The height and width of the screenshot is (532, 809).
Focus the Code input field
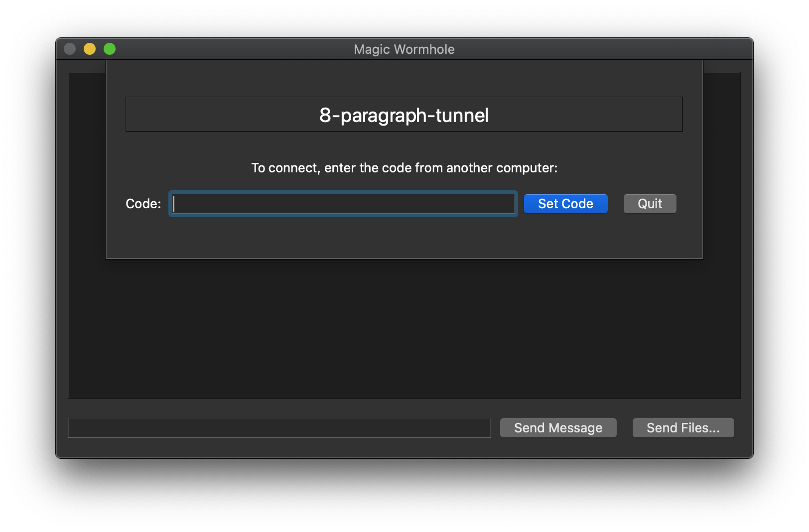coord(343,204)
